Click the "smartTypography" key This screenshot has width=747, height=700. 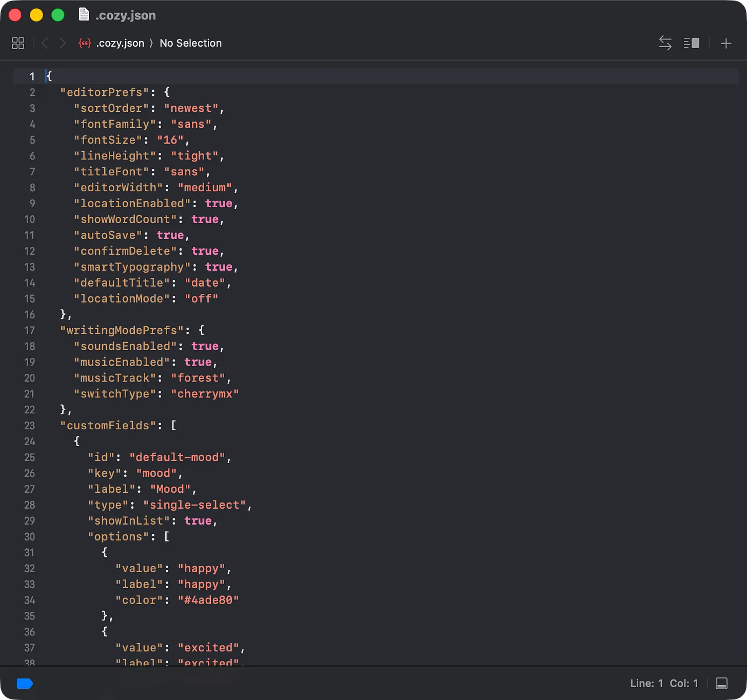tap(132, 267)
